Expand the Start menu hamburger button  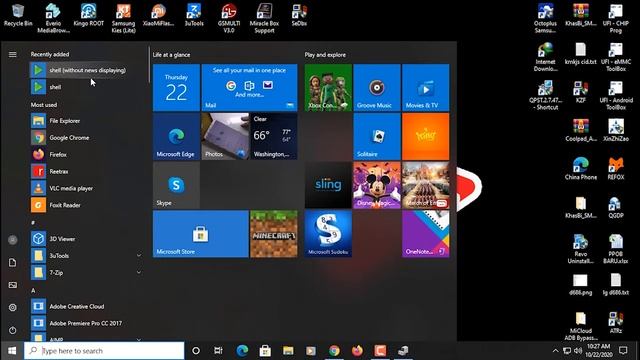13,54
